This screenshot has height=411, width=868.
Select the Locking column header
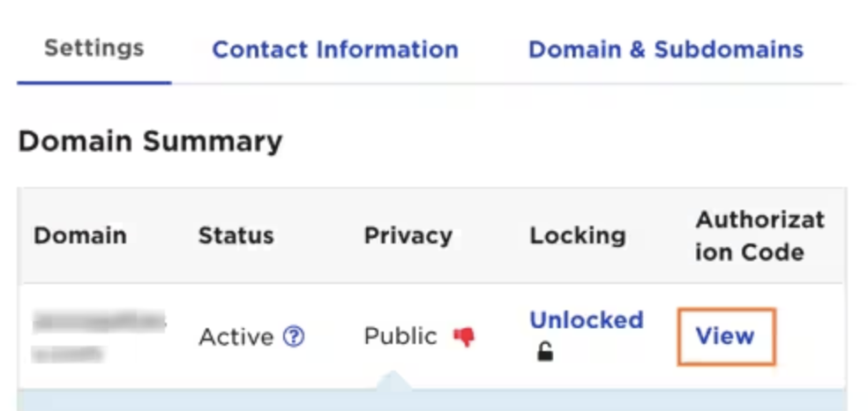(578, 235)
